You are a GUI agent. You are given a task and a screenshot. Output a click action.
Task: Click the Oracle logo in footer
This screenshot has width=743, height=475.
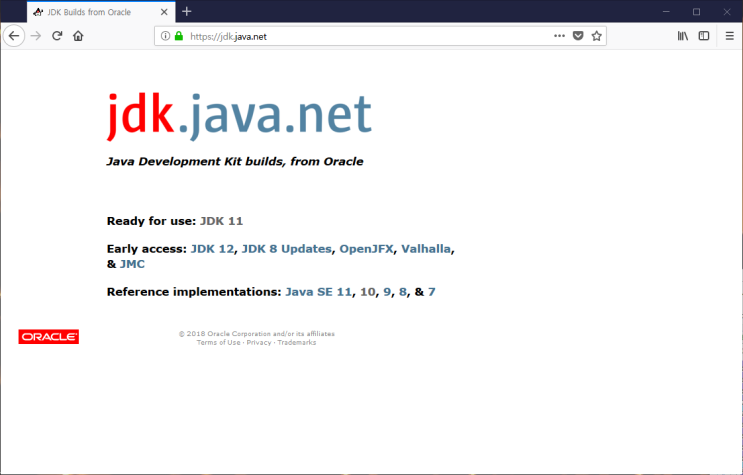48,337
